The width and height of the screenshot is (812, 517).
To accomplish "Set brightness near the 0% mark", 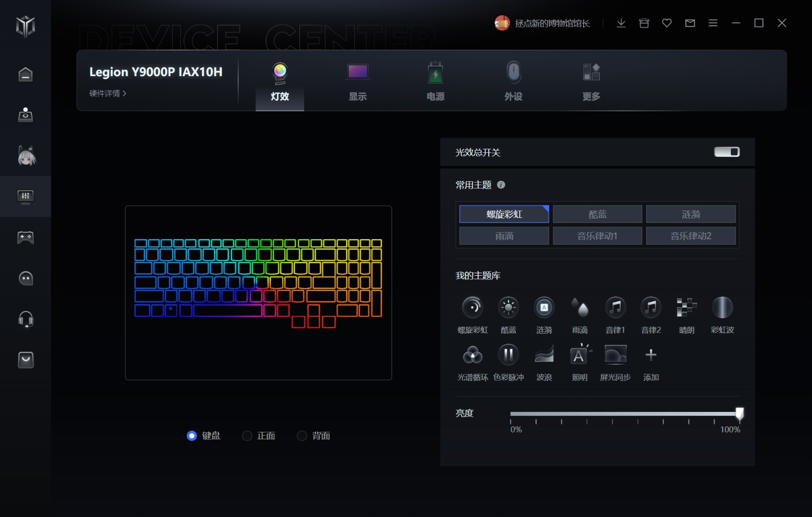I will pyautogui.click(x=511, y=414).
